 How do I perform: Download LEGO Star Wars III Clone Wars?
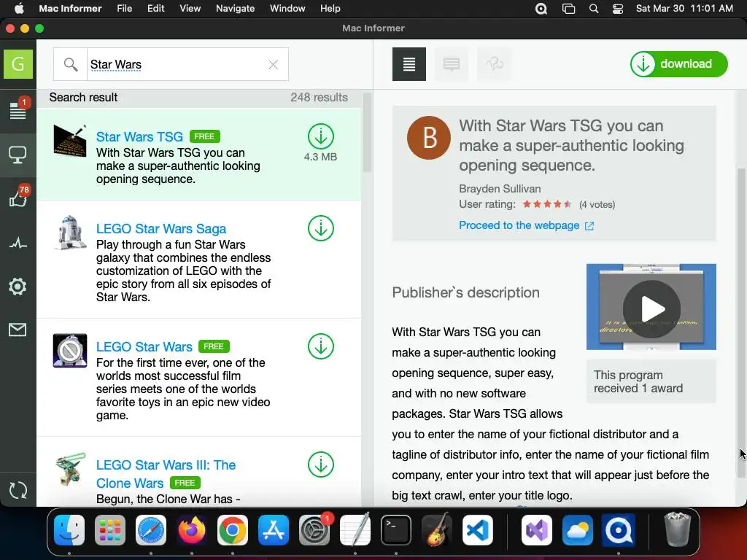point(321,464)
